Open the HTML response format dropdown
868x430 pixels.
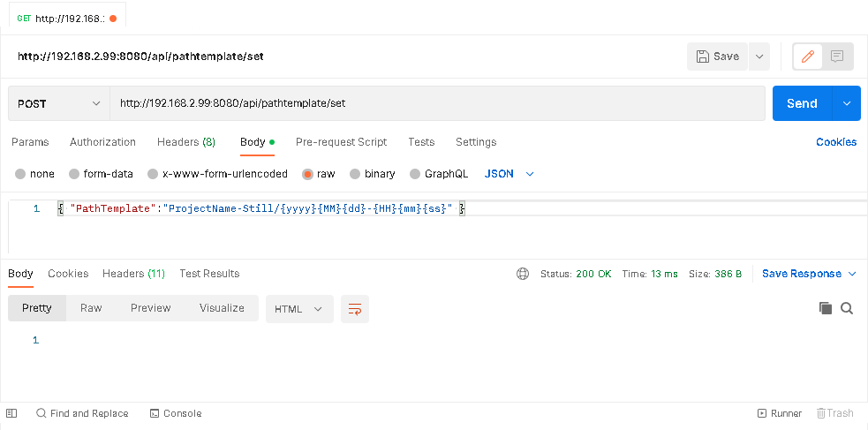(x=299, y=309)
